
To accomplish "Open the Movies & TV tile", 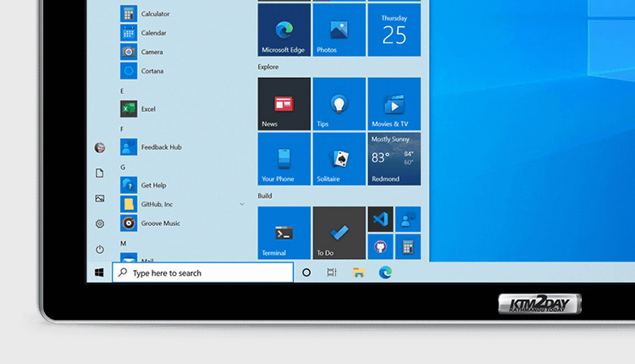I will 394,104.
